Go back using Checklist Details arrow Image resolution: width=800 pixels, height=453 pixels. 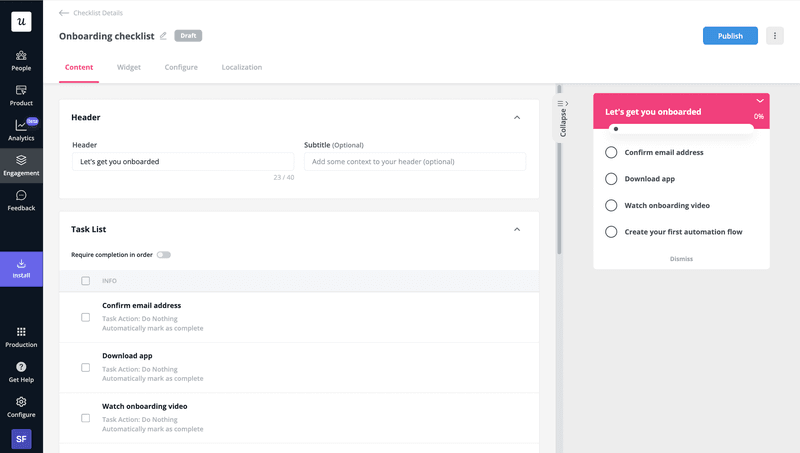(64, 13)
